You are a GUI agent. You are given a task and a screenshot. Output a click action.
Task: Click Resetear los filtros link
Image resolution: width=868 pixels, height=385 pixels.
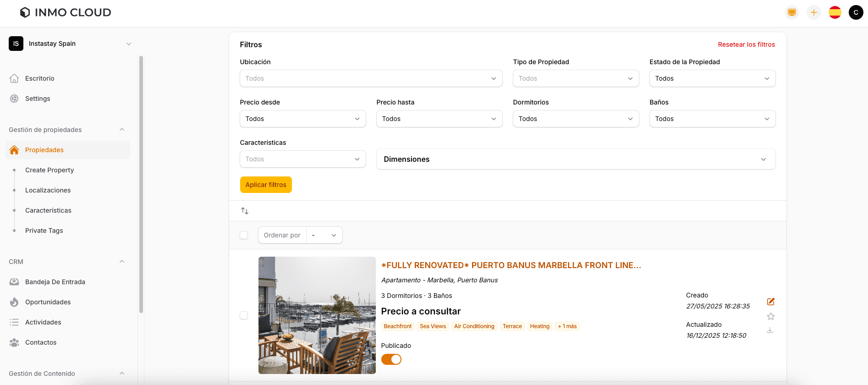tap(746, 44)
